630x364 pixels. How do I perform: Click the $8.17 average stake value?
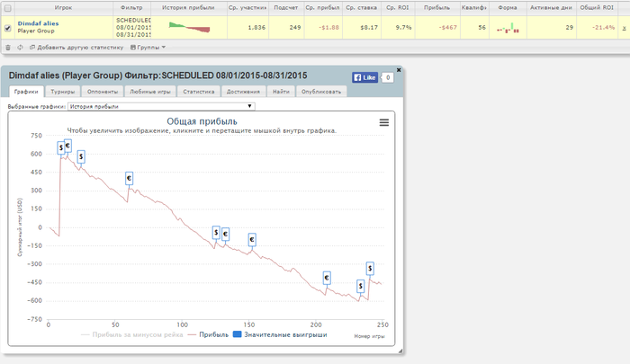tap(369, 28)
